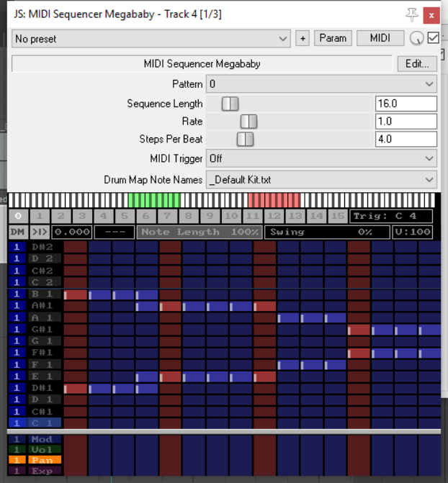
Task: Click the Edit... button
Action: (417, 64)
